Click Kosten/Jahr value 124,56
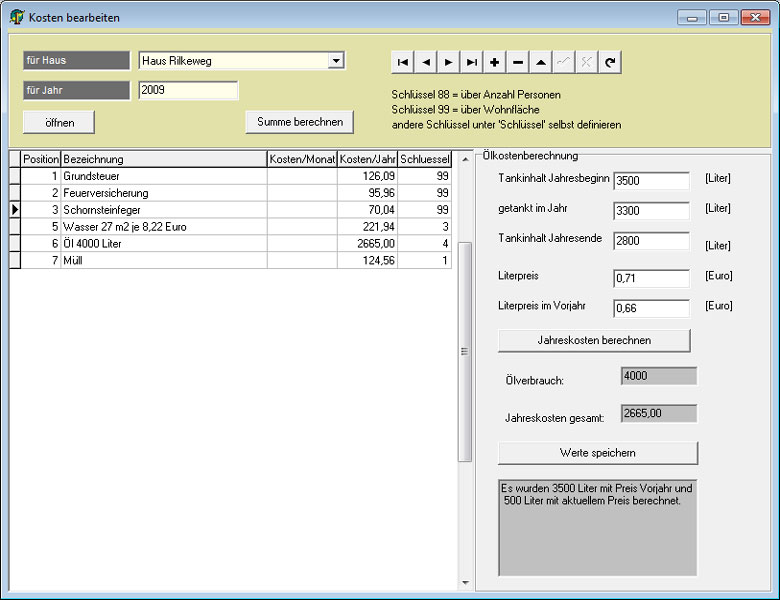Screen dimensions: 780x600 point(367,261)
